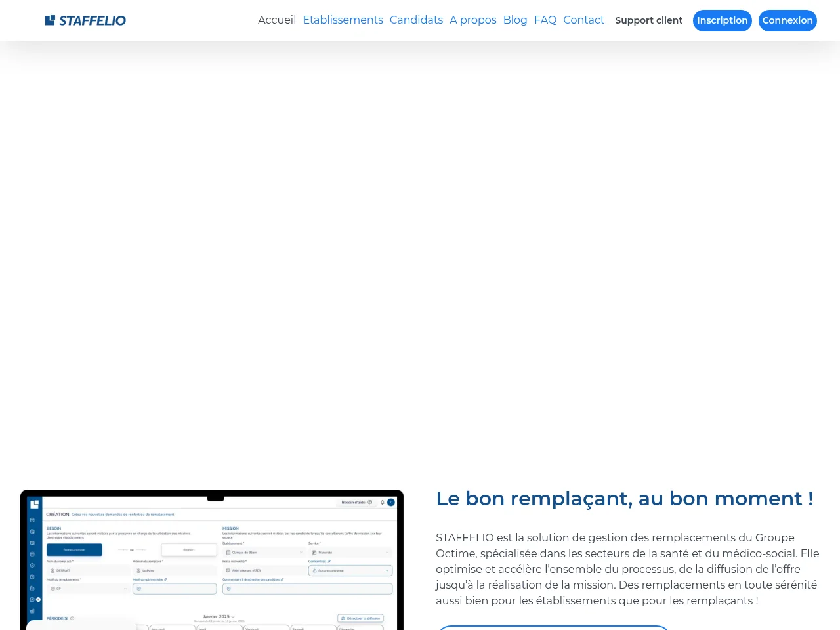Visit the Blog link in navigation
The width and height of the screenshot is (840, 630).
click(x=515, y=20)
